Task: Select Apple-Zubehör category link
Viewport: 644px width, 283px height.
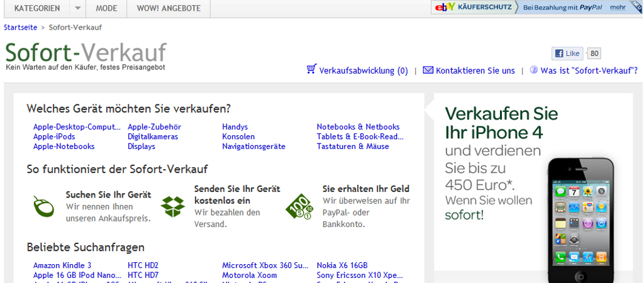Action: pos(155,127)
